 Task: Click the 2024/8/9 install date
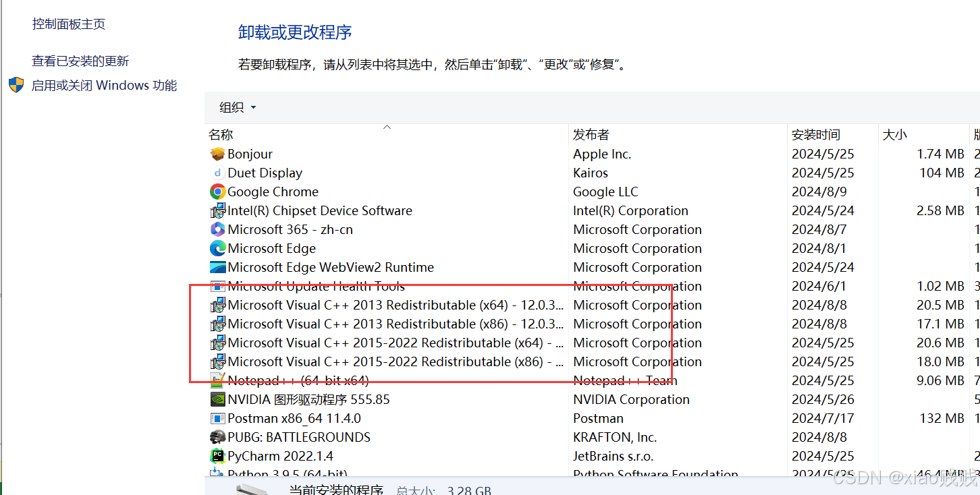819,192
